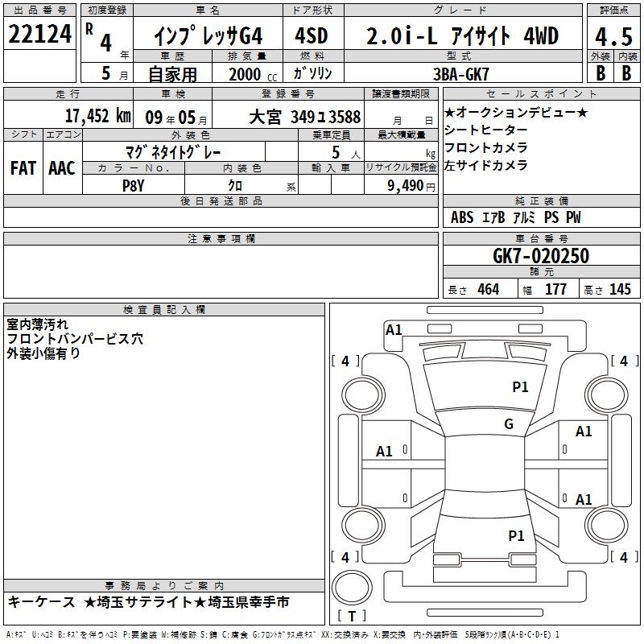Click inspector note フロントバンパービス穴
Screen dimensions: 644x644
click(x=75, y=339)
